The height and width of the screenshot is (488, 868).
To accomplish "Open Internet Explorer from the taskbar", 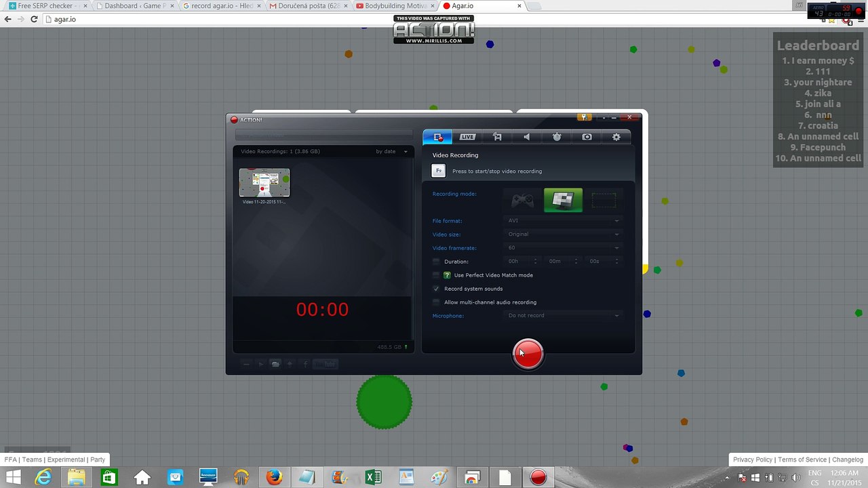I will (x=43, y=477).
